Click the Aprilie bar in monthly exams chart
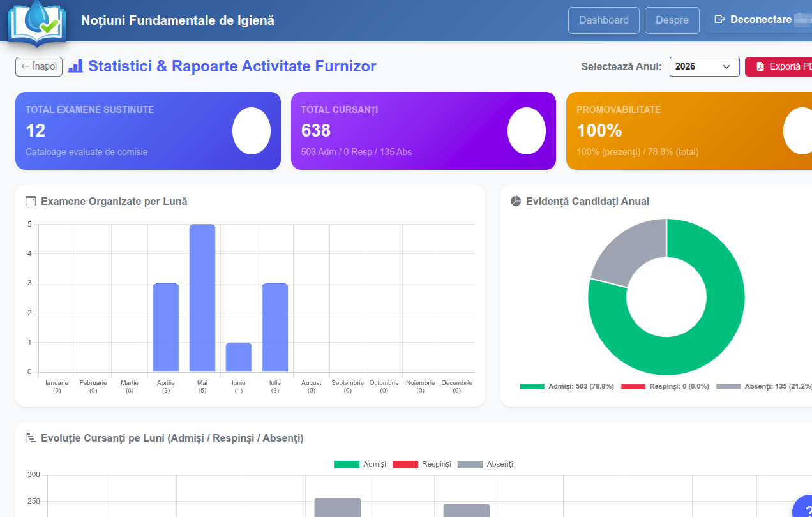Viewport: 812px width, 517px height. pos(166,327)
